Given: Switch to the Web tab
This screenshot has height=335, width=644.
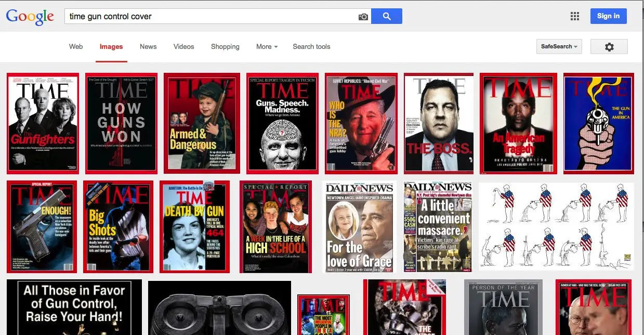Looking at the screenshot, I should [76, 46].
